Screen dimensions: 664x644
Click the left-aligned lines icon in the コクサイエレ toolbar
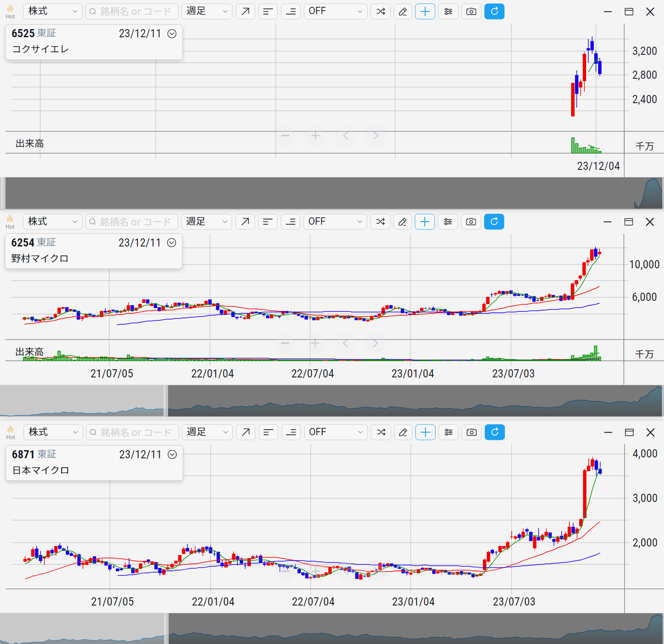268,12
